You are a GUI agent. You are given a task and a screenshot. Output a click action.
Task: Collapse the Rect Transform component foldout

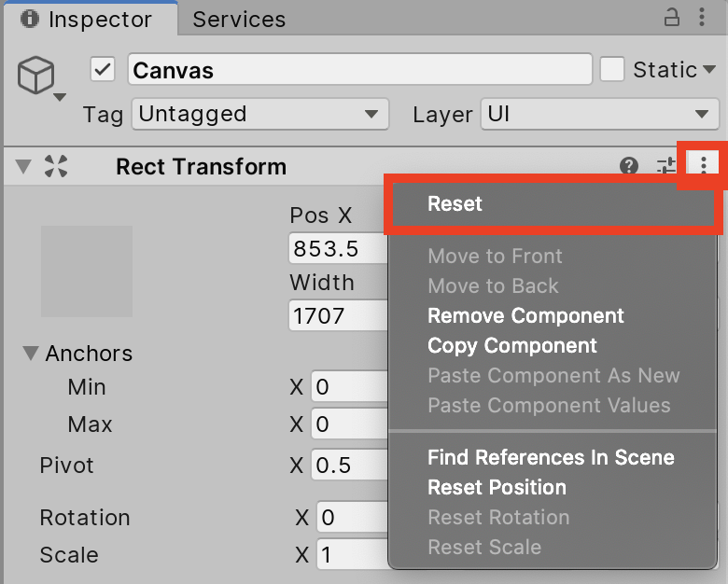pos(23,167)
